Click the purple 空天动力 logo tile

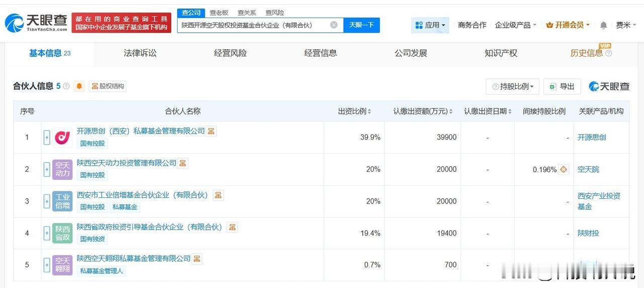pyautogui.click(x=62, y=169)
